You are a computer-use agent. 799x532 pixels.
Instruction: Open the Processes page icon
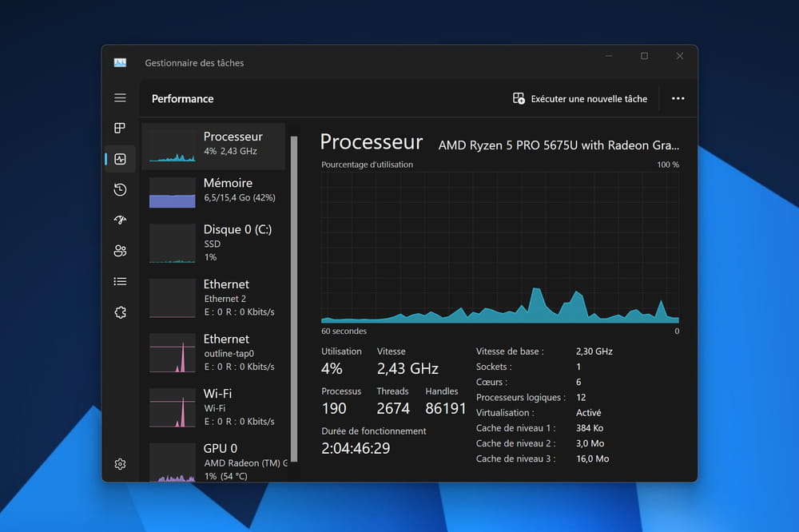[120, 128]
